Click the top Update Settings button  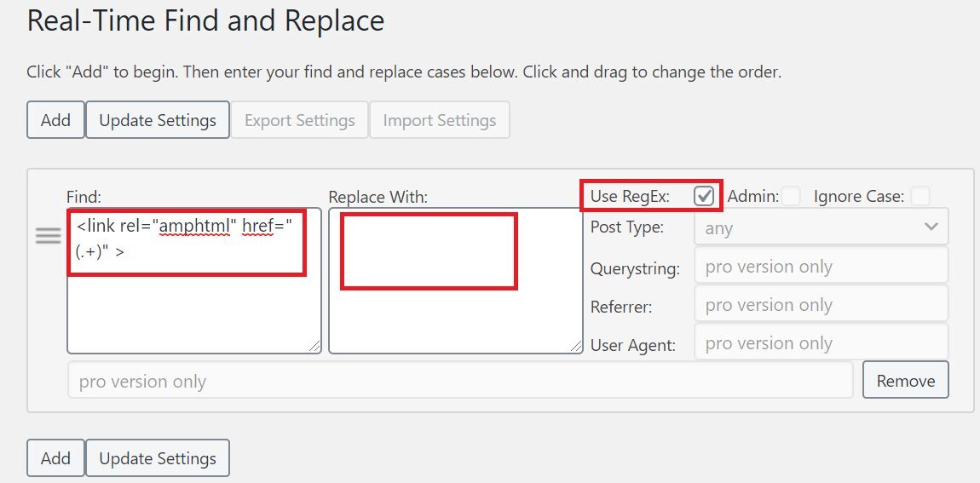tap(158, 120)
